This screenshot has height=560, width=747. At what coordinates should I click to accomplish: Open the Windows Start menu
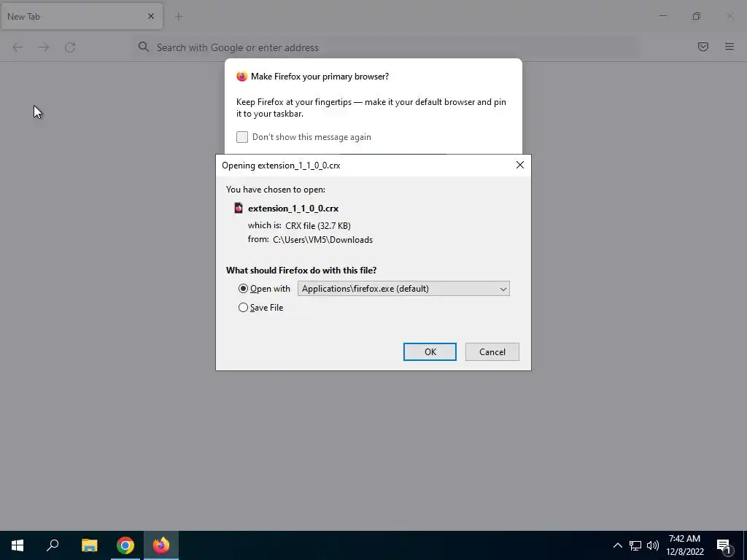pyautogui.click(x=18, y=545)
